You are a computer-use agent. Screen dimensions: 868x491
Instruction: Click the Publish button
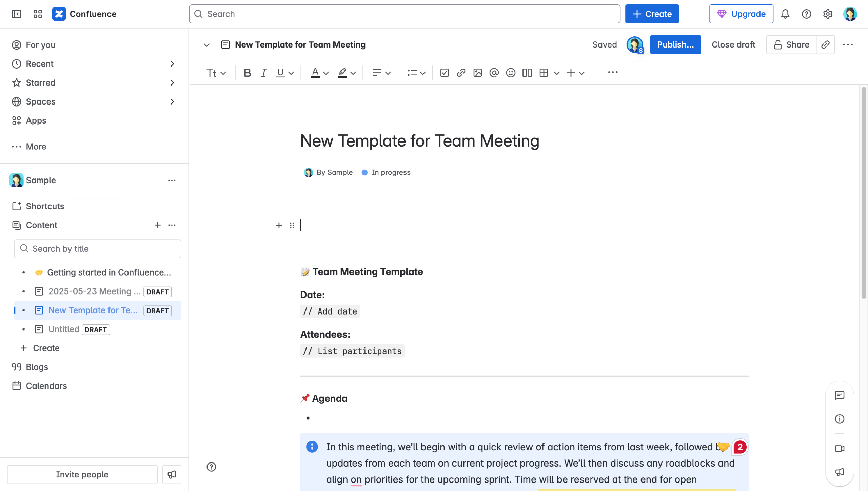click(x=675, y=44)
